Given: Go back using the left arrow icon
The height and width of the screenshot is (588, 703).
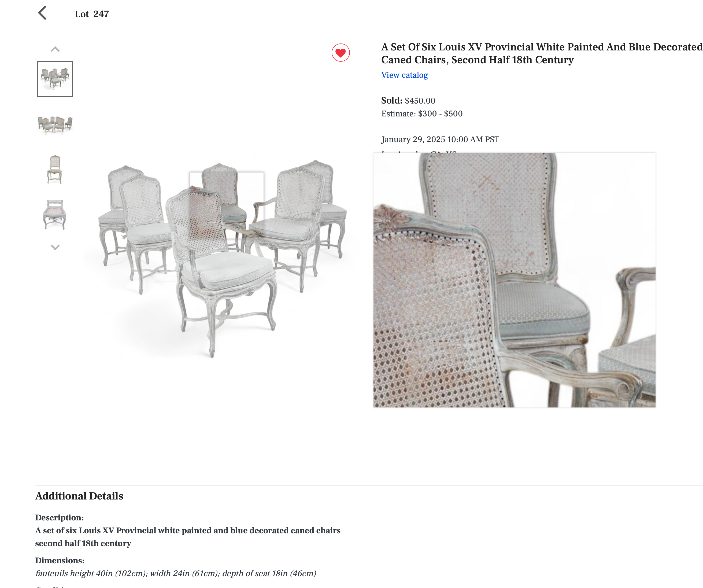Looking at the screenshot, I should 42,13.
